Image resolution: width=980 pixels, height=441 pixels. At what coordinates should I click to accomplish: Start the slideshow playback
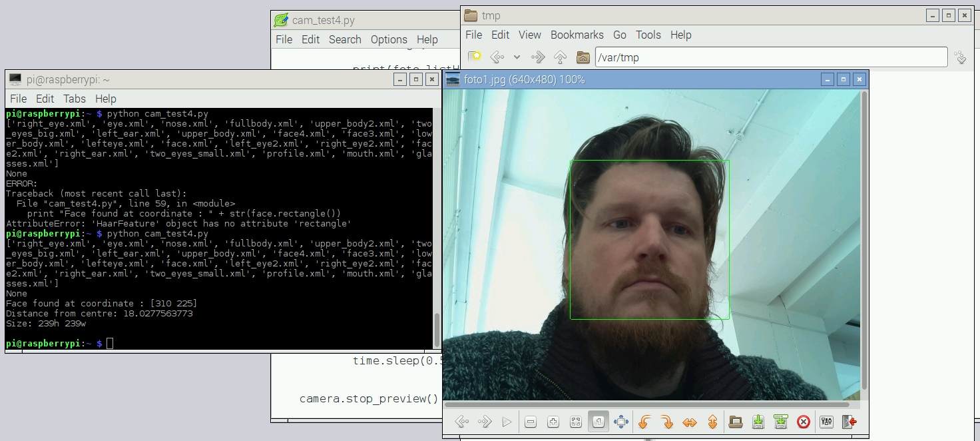click(507, 421)
